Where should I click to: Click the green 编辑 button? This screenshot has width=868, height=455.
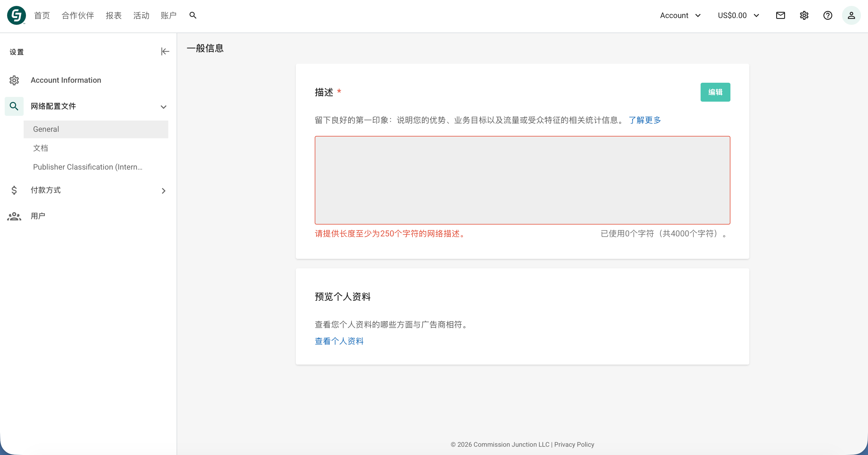pos(715,92)
